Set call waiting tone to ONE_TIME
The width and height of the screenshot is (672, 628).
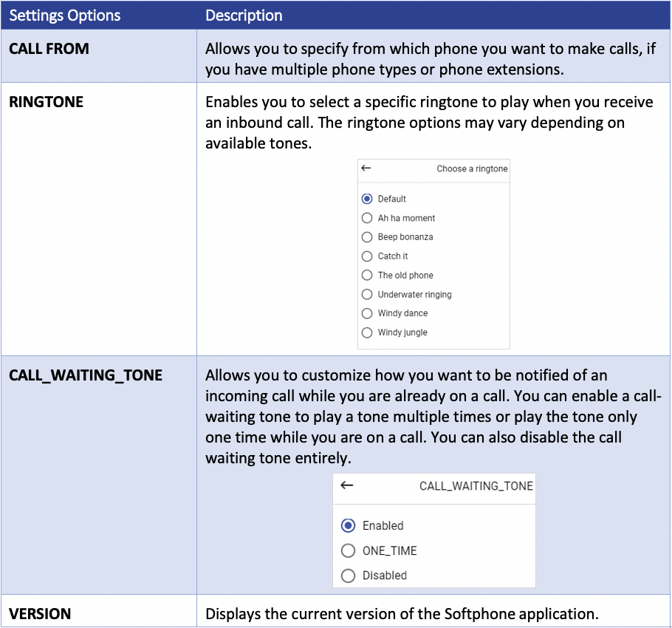(349, 550)
